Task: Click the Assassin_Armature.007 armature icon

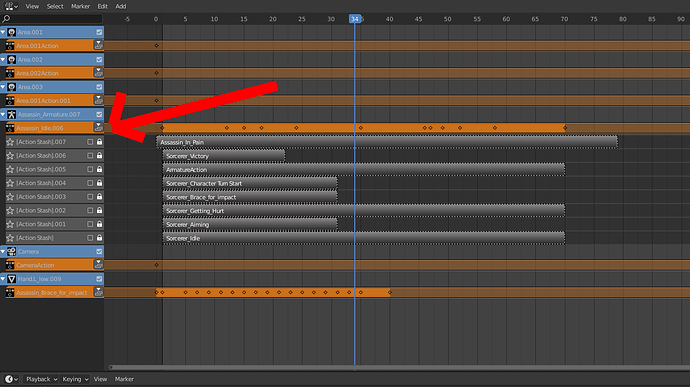Action: (11, 114)
